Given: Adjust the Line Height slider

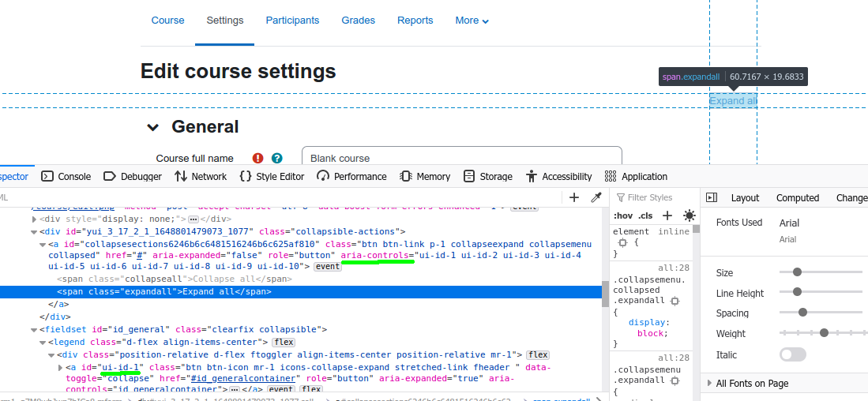Looking at the screenshot, I should 821,292.
